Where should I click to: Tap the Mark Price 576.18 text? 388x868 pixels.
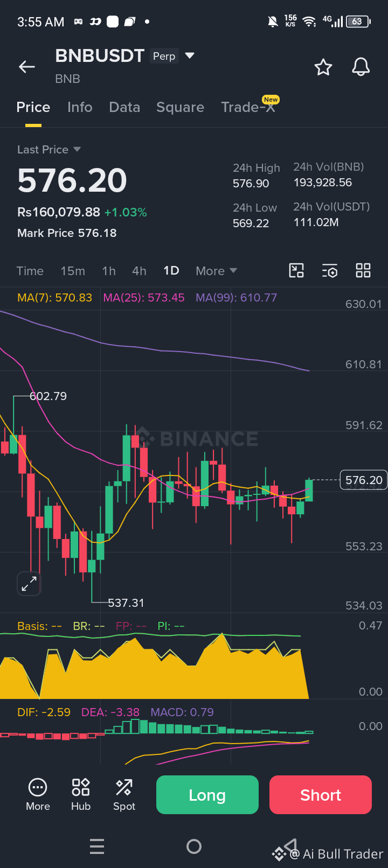(67, 233)
